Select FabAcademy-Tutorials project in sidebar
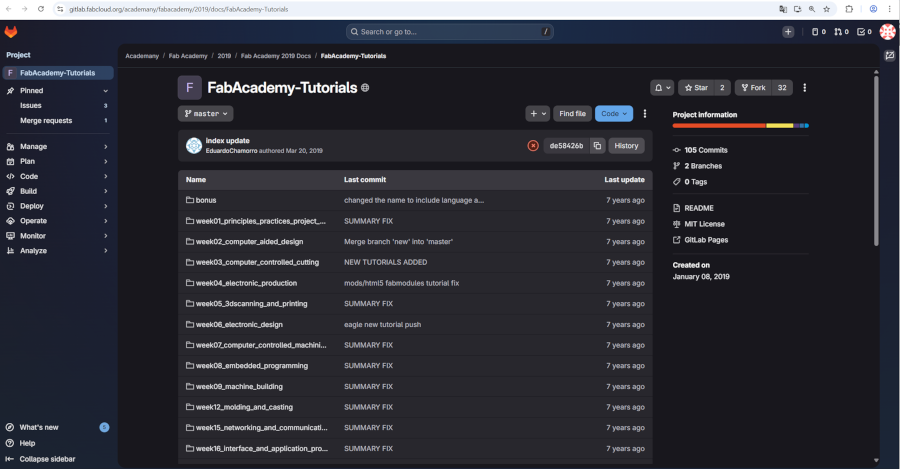Viewport: 900px width, 469px height. [57, 73]
